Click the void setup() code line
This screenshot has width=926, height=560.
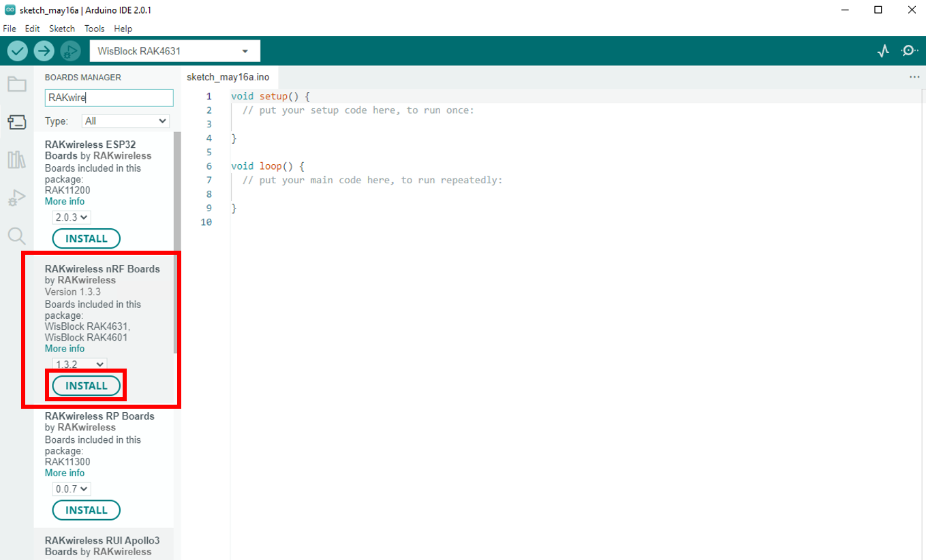271,96
